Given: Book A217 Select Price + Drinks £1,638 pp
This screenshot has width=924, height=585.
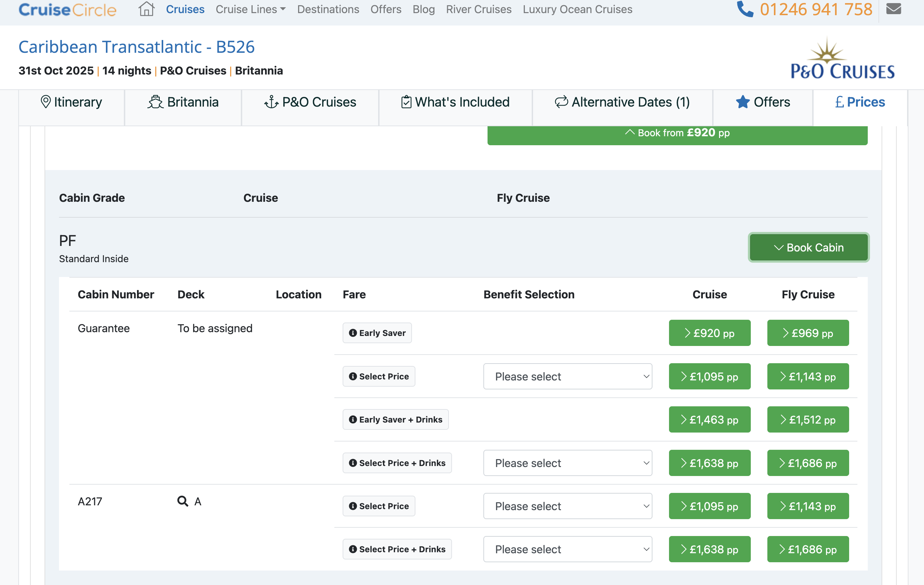Looking at the screenshot, I should pos(709,549).
